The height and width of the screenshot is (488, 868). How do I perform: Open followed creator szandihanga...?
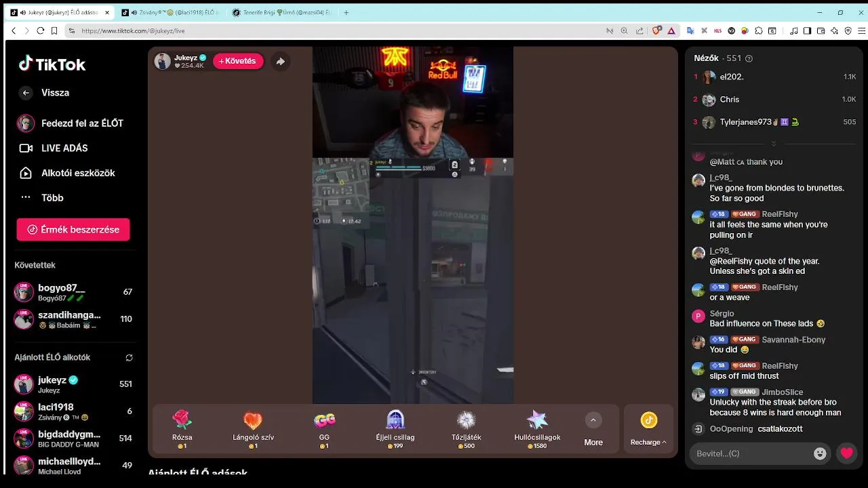[x=74, y=319]
